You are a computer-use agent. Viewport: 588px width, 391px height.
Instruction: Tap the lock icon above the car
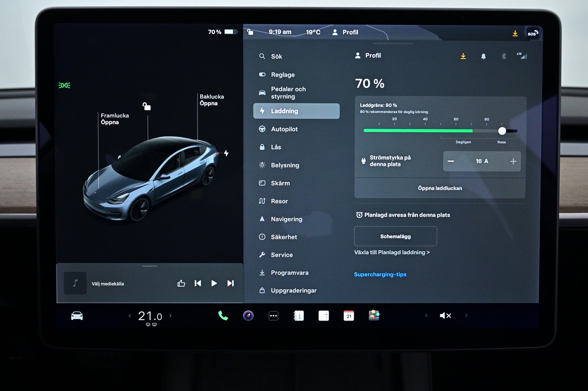point(147,106)
